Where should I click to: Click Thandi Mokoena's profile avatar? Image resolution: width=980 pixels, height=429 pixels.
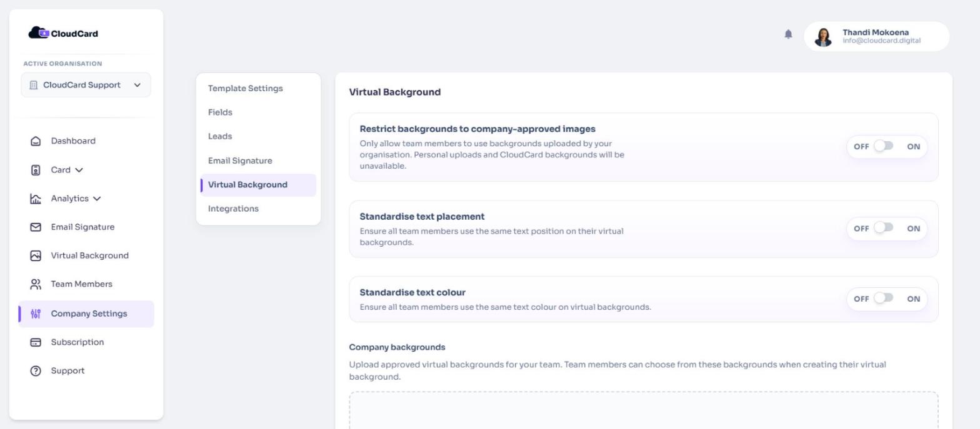point(823,37)
